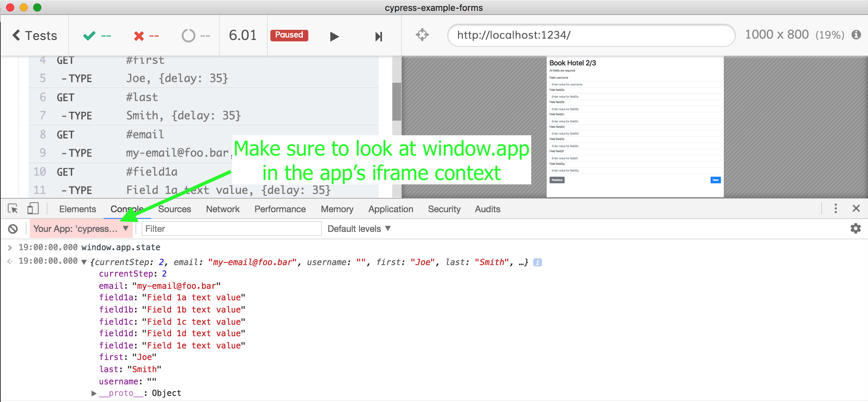
Task: Click the inspect element cursor icon
Action: tap(13, 209)
